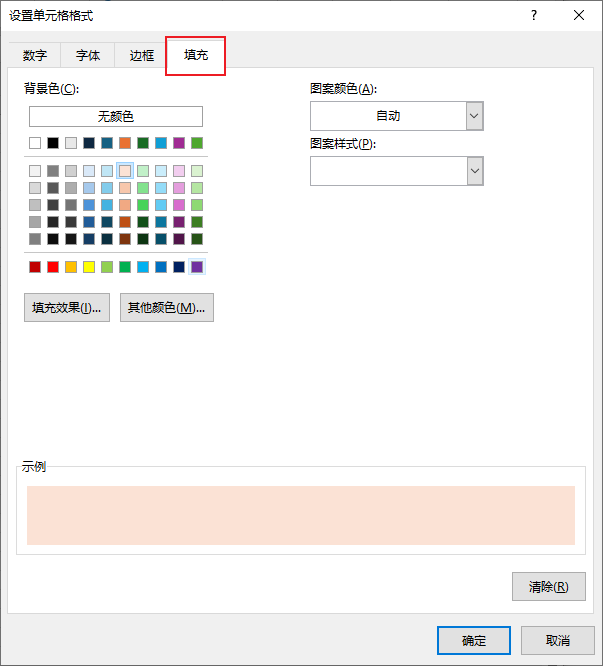Pick sky blue swatch in top theme row
This screenshot has width=603, height=666.
pyautogui.click(x=161, y=143)
